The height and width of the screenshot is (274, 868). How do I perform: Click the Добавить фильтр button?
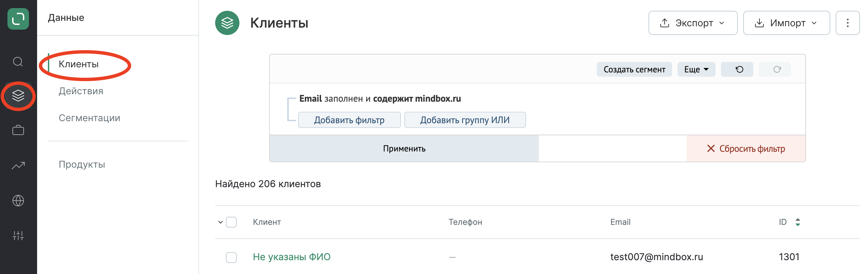pyautogui.click(x=349, y=120)
